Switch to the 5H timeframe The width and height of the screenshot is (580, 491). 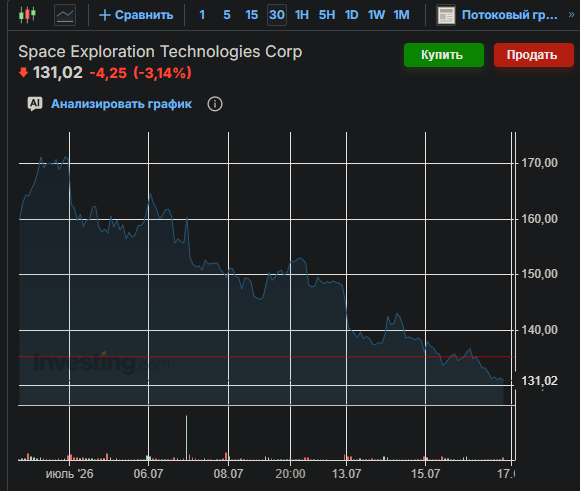(x=327, y=15)
